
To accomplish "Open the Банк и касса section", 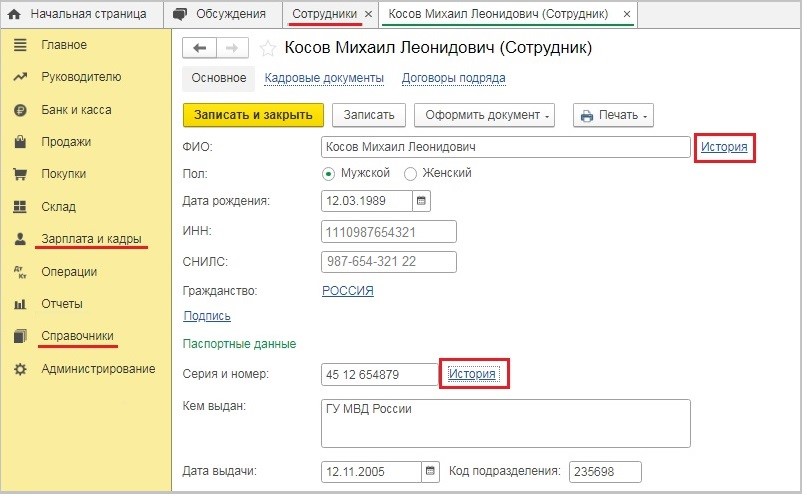I will [76, 110].
